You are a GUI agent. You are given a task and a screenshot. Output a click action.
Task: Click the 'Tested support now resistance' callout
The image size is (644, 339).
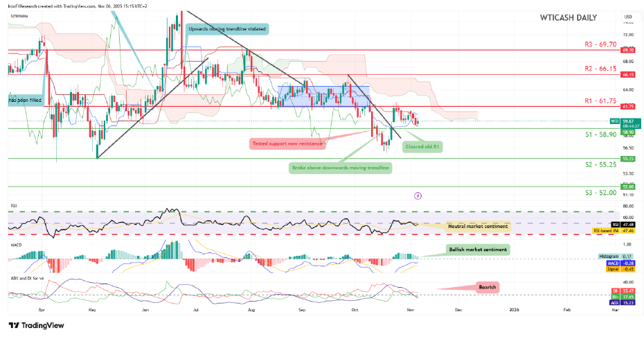287,144
